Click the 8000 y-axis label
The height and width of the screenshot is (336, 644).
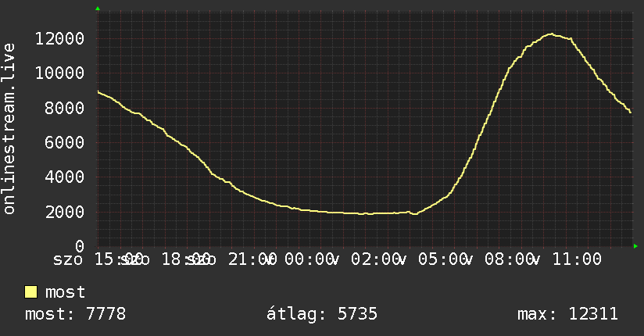65,108
